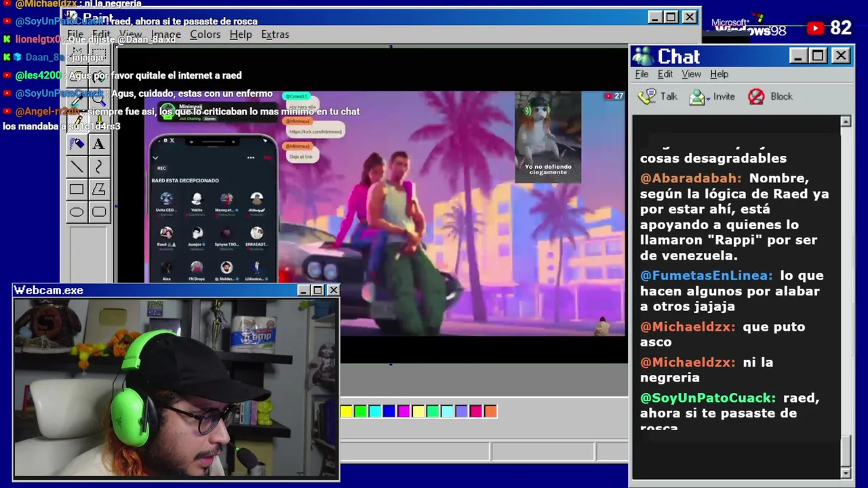
Task: Select the rectangular Select tool in Paint
Action: tap(98, 54)
